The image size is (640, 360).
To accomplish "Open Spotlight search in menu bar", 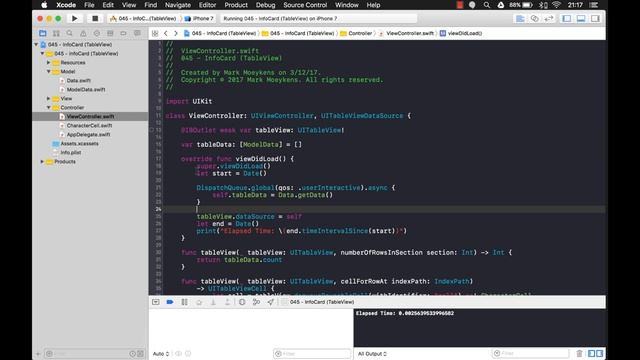I will click(x=487, y=5).
